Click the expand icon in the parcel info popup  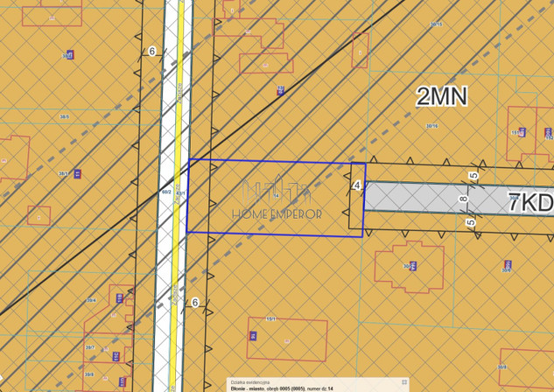[403, 382]
